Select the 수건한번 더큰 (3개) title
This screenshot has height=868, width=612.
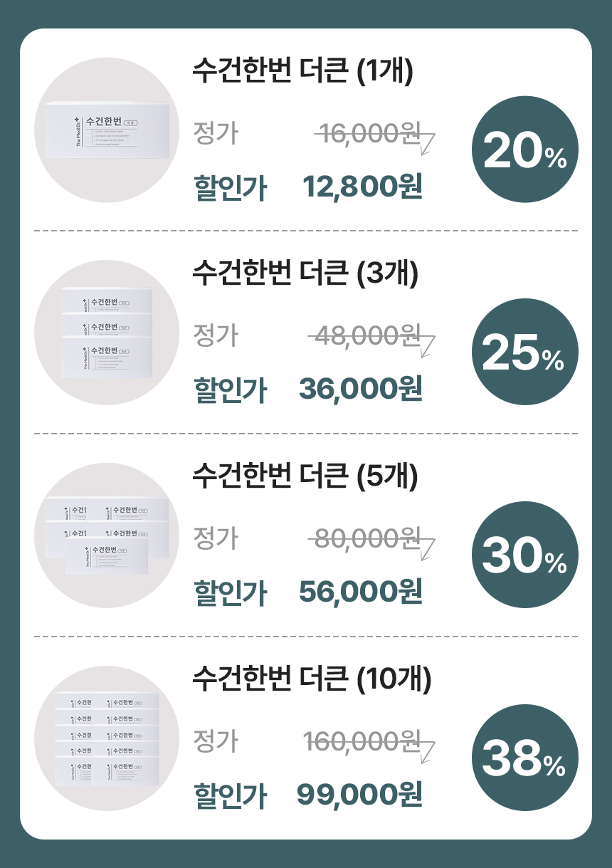(x=305, y=273)
